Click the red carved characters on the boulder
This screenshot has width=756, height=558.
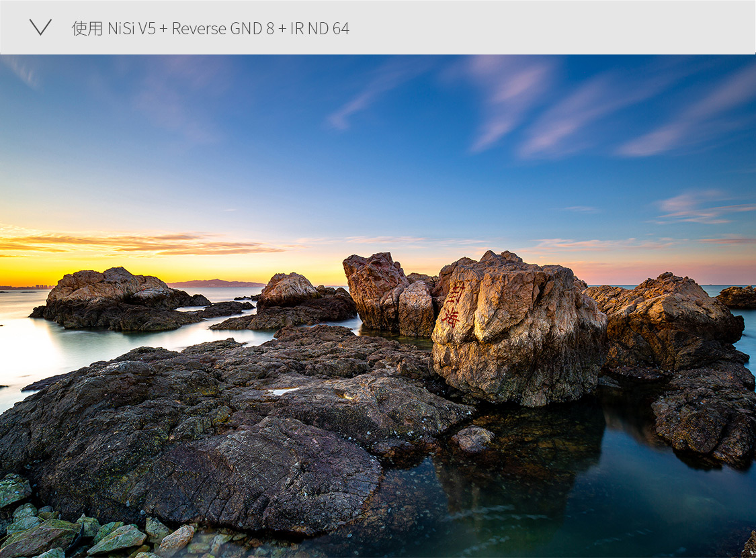454,304
